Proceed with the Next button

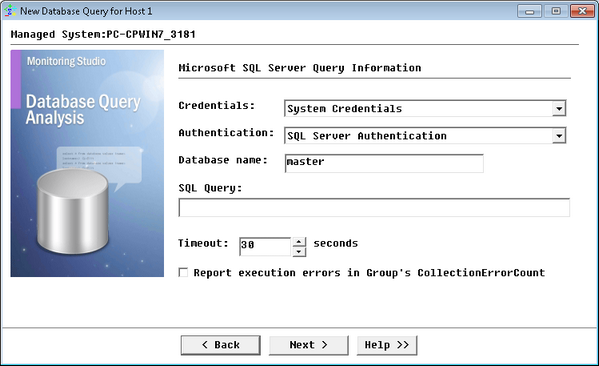[x=309, y=345]
